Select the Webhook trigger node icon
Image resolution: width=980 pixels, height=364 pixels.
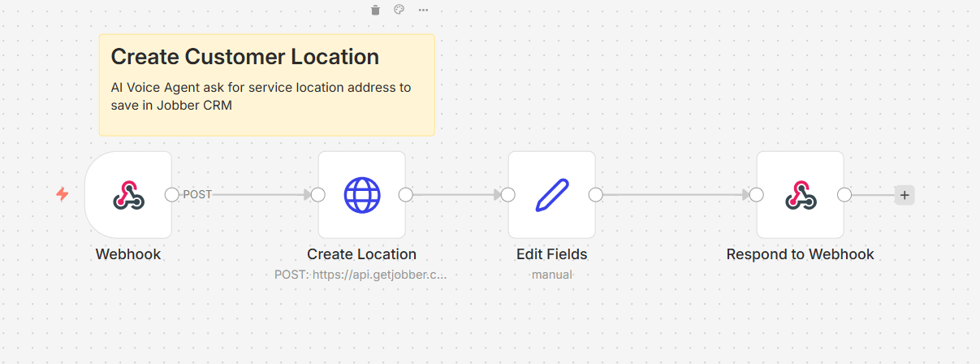[128, 195]
